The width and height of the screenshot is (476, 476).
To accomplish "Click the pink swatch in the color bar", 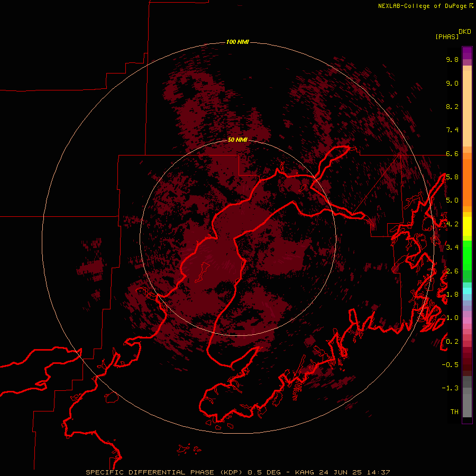I will click(467, 321).
